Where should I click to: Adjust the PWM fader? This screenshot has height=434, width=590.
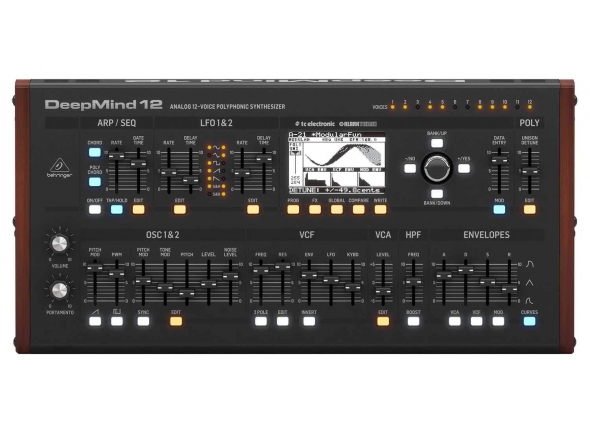[117, 273]
